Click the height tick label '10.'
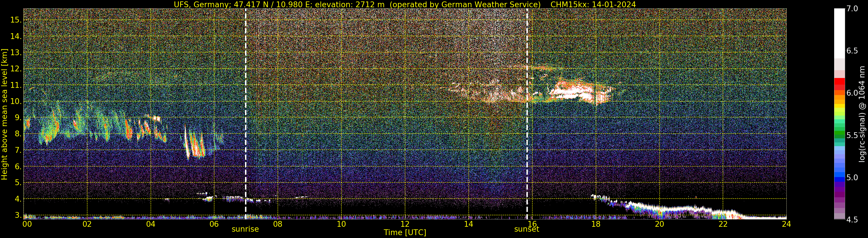Image resolution: width=868 pixels, height=238 pixels. (x=16, y=102)
